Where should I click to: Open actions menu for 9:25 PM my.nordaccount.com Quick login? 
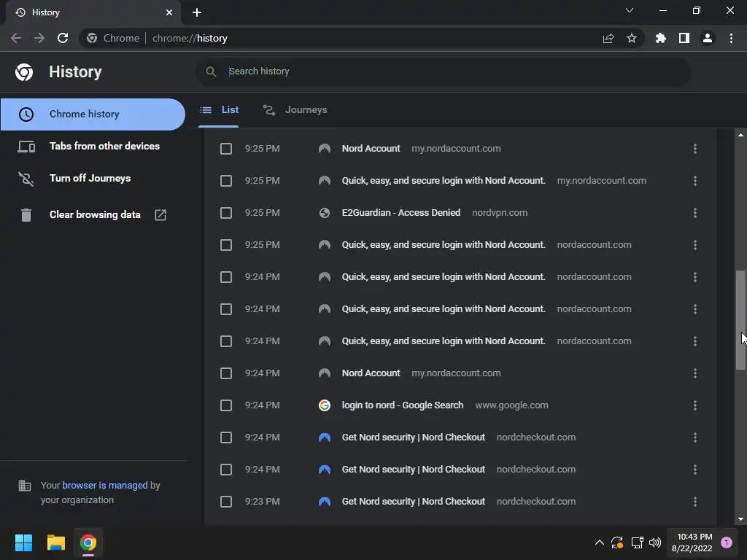click(x=695, y=181)
